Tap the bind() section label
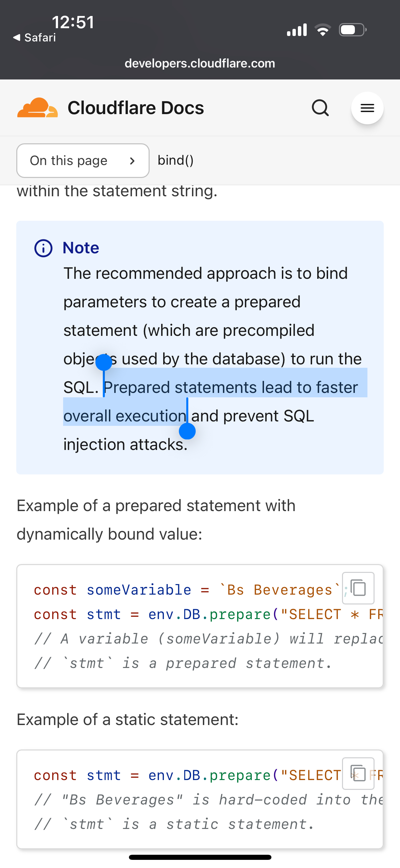 (175, 160)
